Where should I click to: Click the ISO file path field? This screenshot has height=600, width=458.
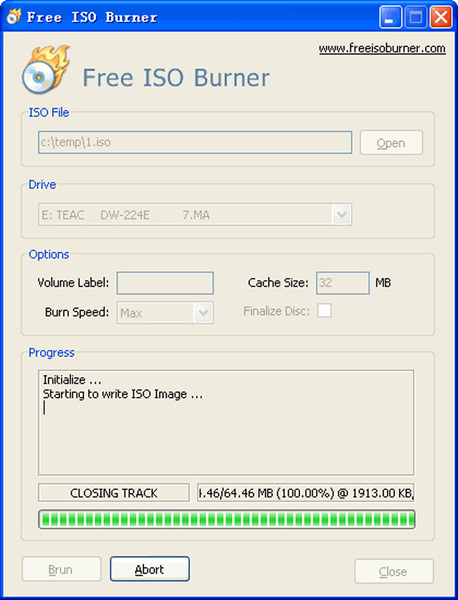195,142
